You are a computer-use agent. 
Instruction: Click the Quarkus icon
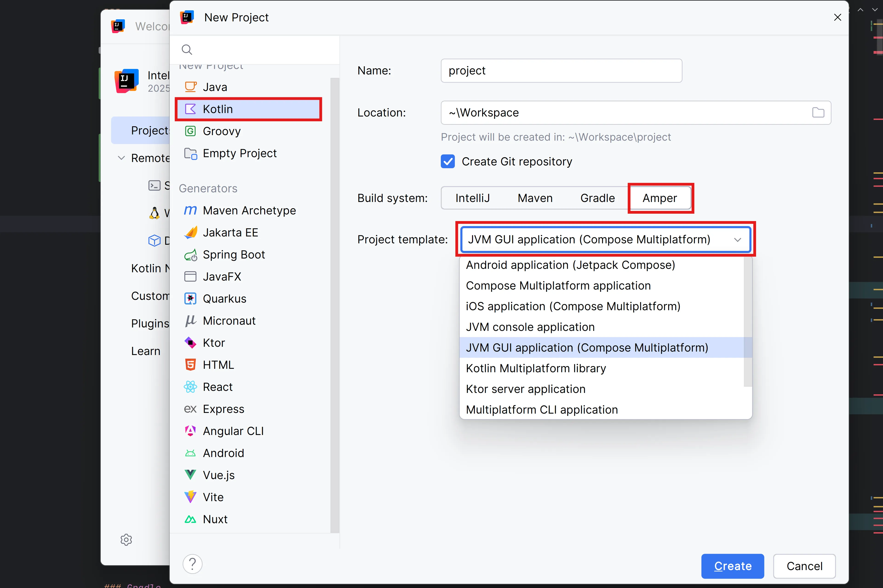pos(191,299)
